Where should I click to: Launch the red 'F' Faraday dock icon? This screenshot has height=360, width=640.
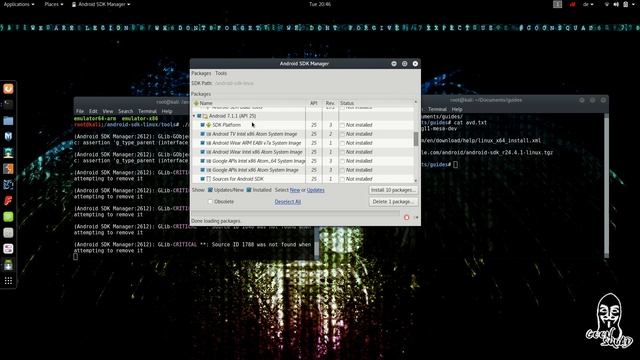point(8,200)
